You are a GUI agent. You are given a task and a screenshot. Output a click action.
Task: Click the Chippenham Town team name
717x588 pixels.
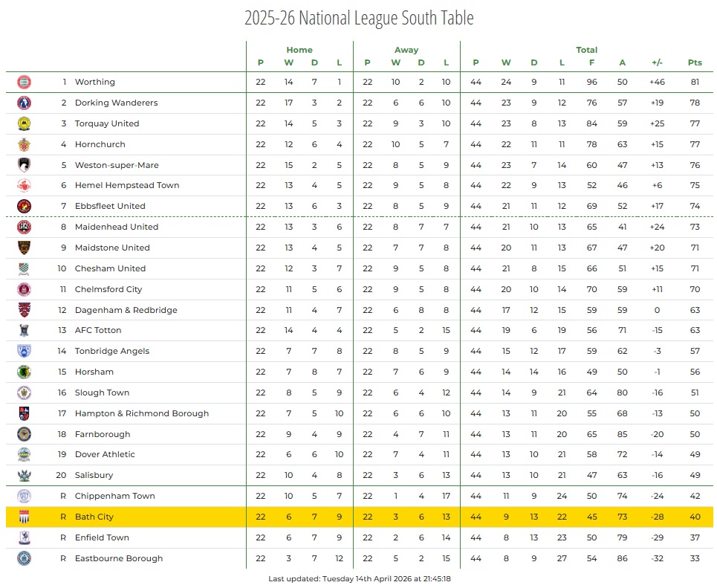pyautogui.click(x=115, y=496)
